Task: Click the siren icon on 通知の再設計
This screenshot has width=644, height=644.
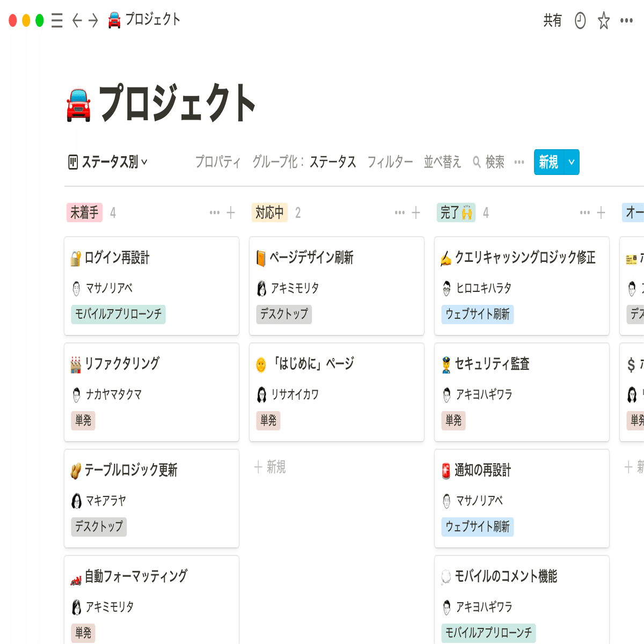Action: click(x=446, y=471)
